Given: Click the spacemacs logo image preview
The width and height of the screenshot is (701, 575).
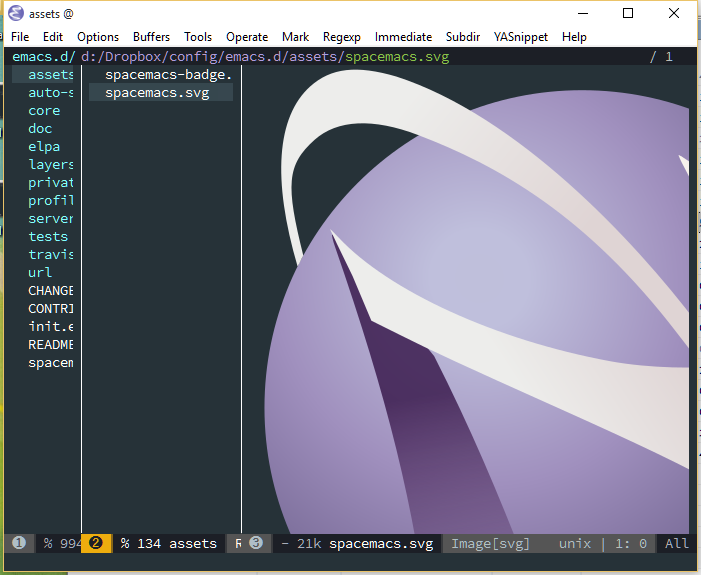Looking at the screenshot, I should click(476, 302).
